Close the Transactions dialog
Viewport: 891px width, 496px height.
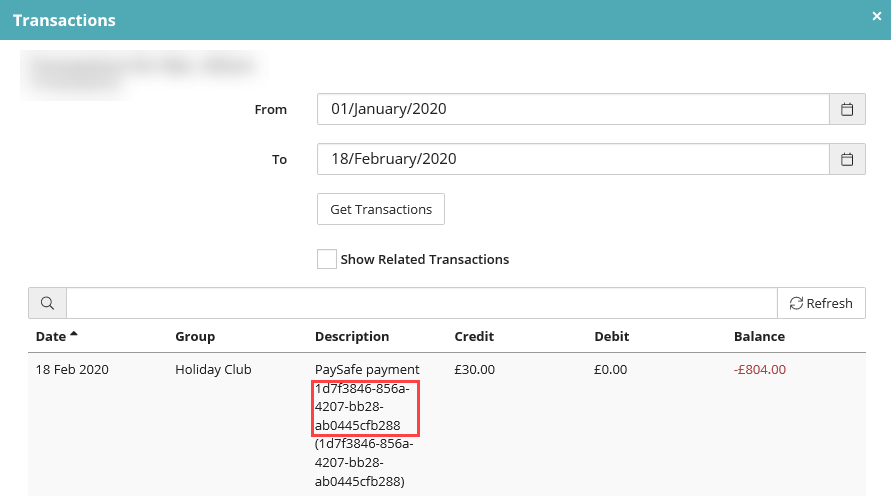pos(877,16)
